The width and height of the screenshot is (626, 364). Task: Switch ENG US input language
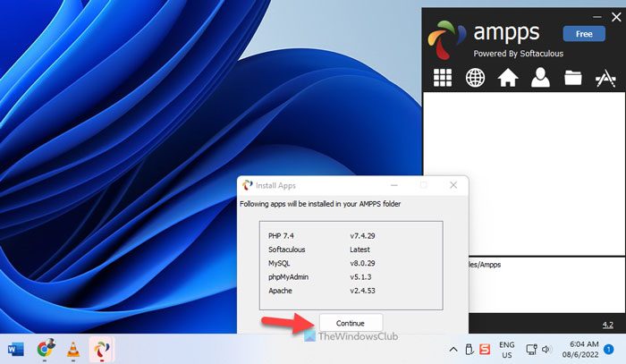coord(507,350)
